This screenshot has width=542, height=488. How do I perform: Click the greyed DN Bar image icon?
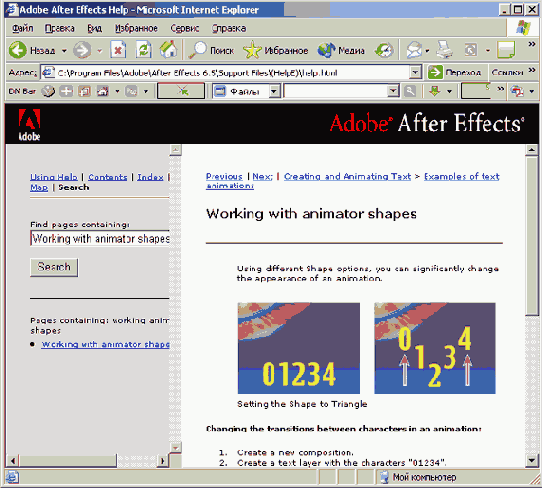point(131,91)
